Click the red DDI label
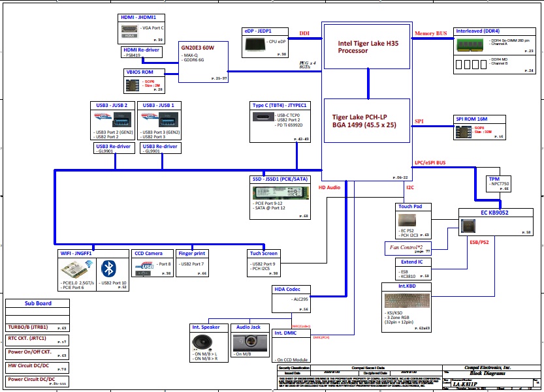The height and width of the screenshot is (392, 544). (x=304, y=33)
